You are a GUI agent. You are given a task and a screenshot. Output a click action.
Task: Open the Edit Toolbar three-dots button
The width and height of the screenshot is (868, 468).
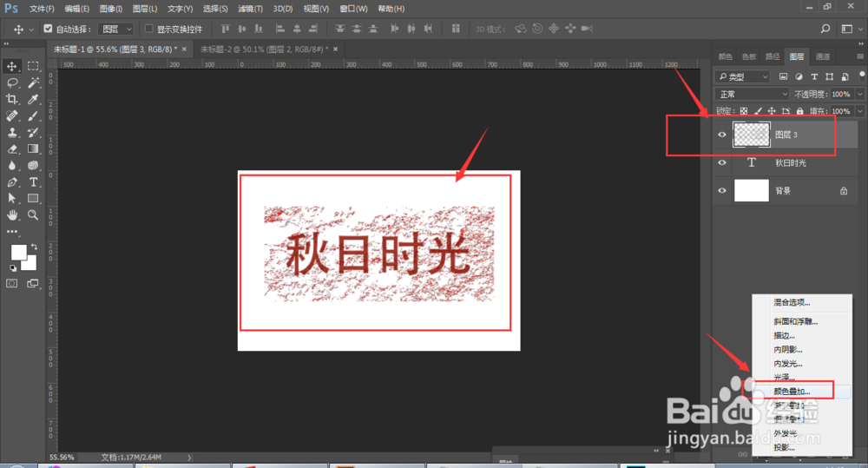[x=11, y=232]
